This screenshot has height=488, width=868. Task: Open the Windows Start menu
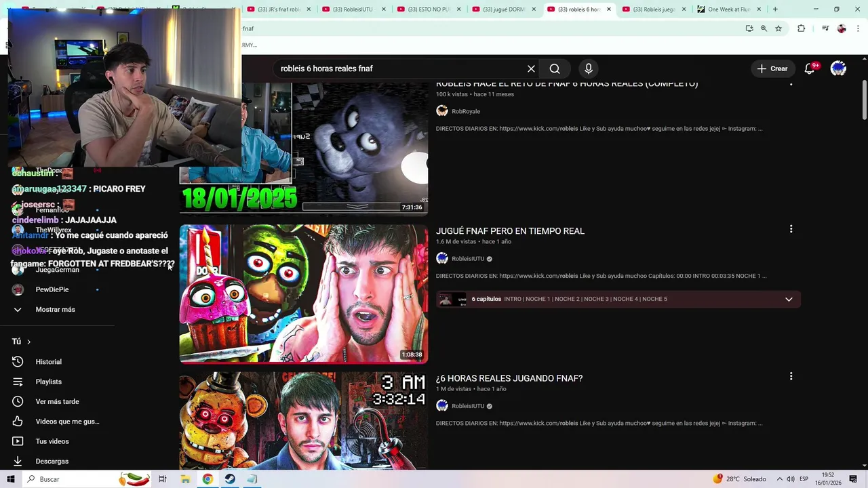[x=10, y=479]
